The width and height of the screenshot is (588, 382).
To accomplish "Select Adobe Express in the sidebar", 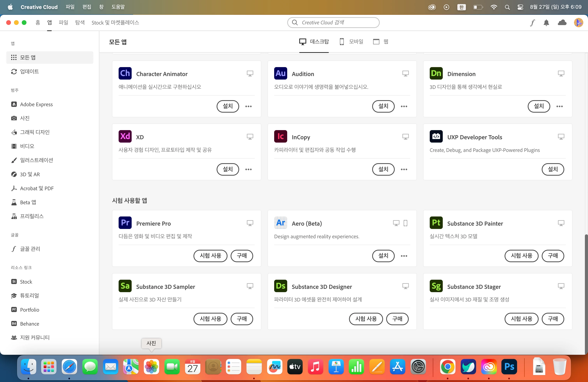I will [36, 104].
